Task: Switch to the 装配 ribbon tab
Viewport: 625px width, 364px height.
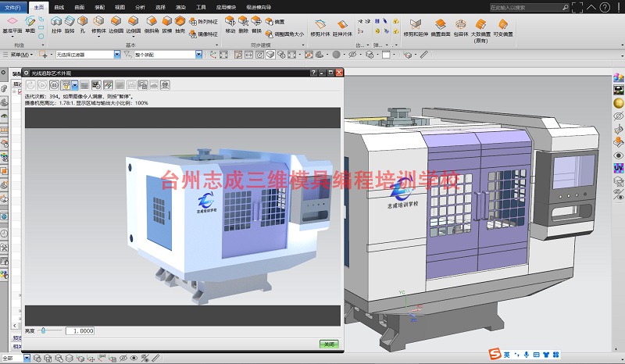Action: (x=100, y=8)
